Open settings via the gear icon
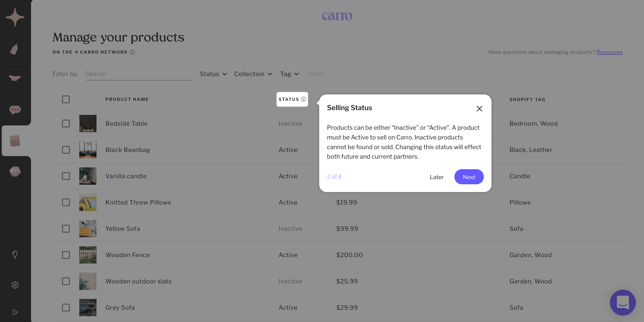 15,285
